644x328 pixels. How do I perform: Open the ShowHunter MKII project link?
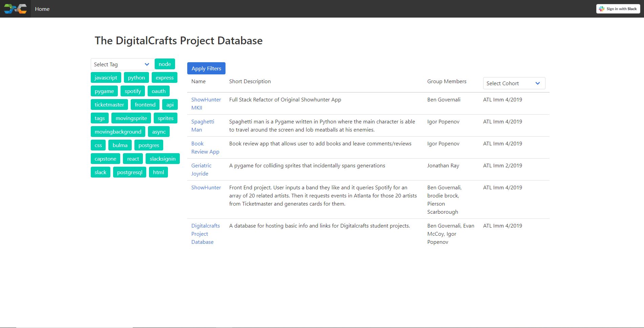206,103
